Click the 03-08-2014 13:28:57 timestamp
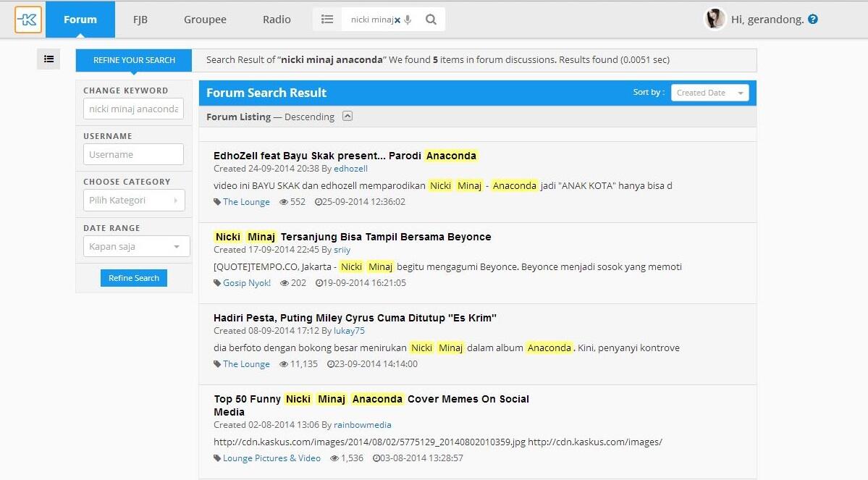 (422, 458)
